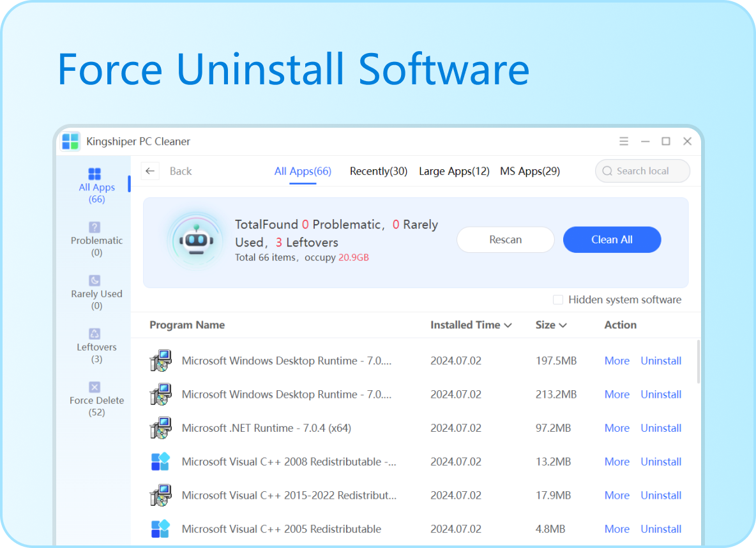Click Visual C++ 2005 Redistributable icon
756x548 pixels.
point(160,529)
